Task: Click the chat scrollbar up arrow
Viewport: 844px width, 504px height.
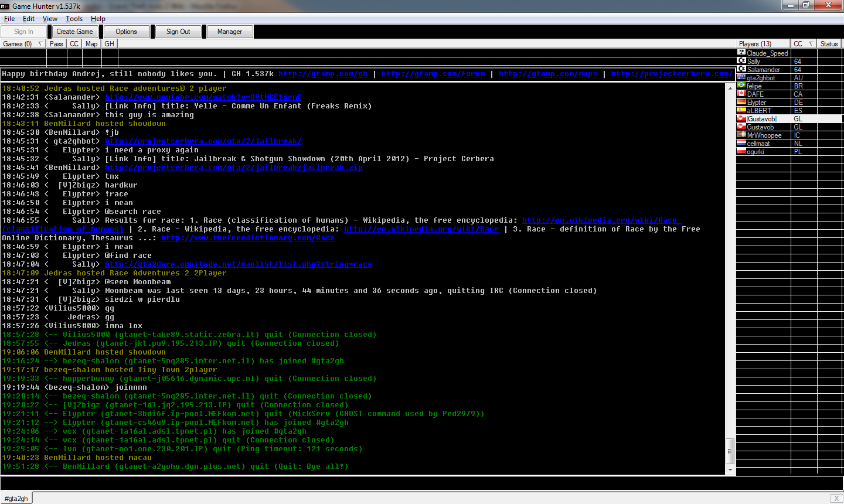Action: [x=730, y=88]
